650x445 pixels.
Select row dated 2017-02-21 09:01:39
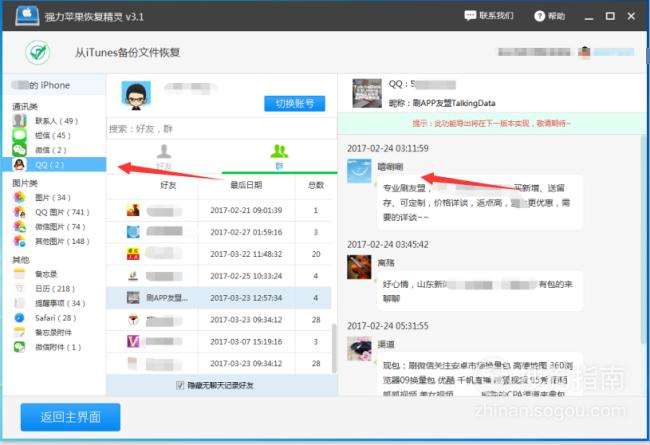[219, 210]
